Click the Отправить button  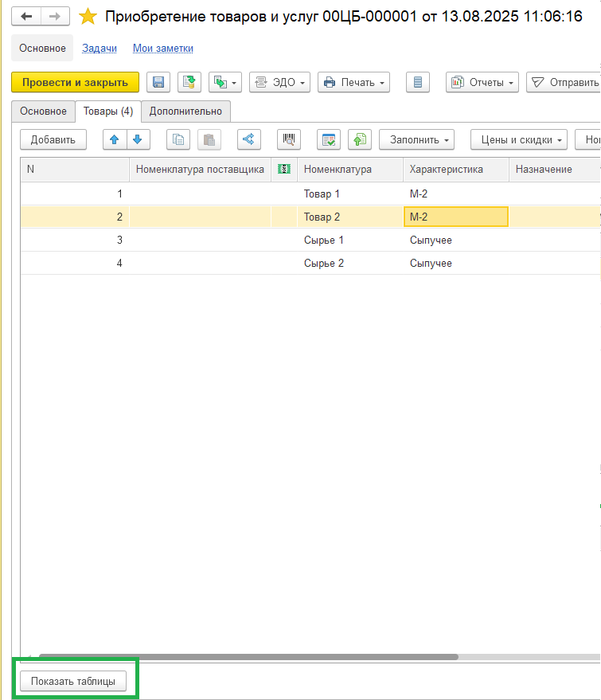click(564, 82)
